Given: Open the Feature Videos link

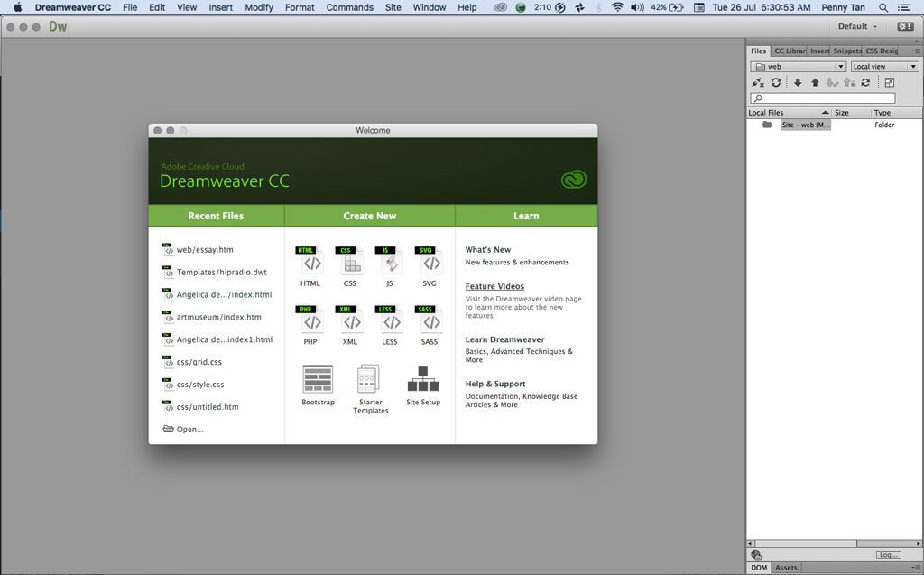Looking at the screenshot, I should coord(494,286).
